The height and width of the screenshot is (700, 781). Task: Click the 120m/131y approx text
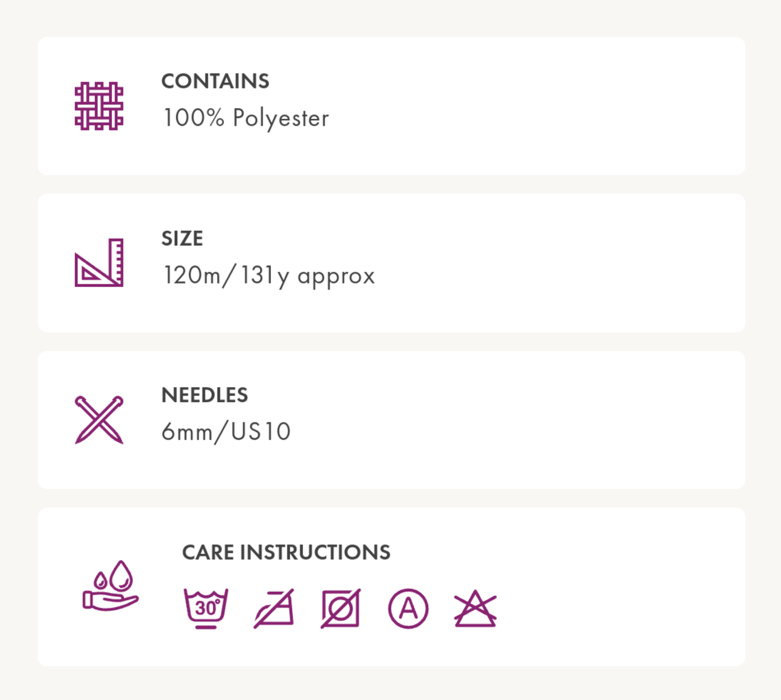click(269, 275)
